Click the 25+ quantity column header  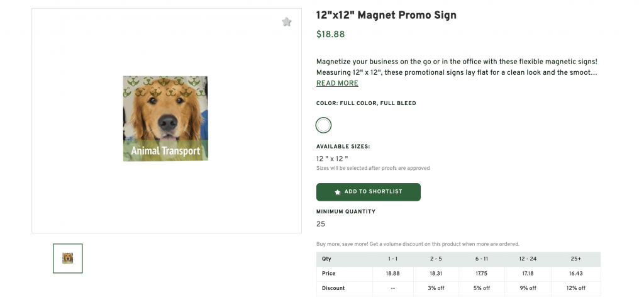click(x=575, y=259)
